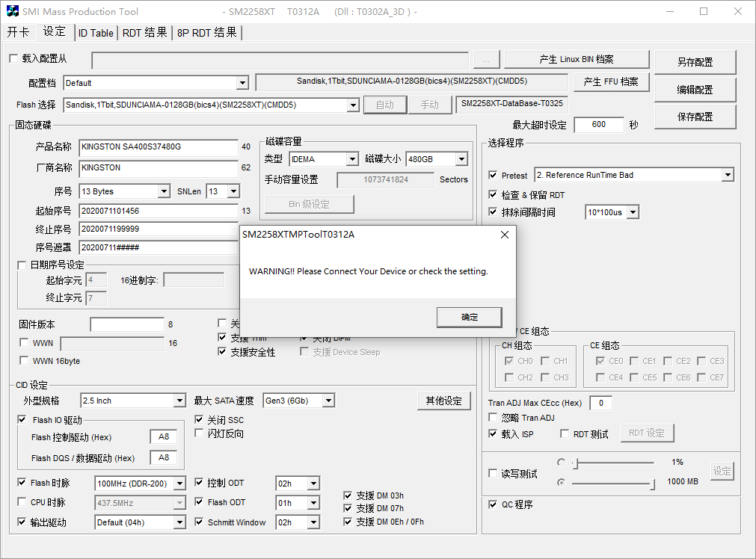The height and width of the screenshot is (559, 756).
Task: Open the RDT 结果 tab
Action: (x=145, y=33)
